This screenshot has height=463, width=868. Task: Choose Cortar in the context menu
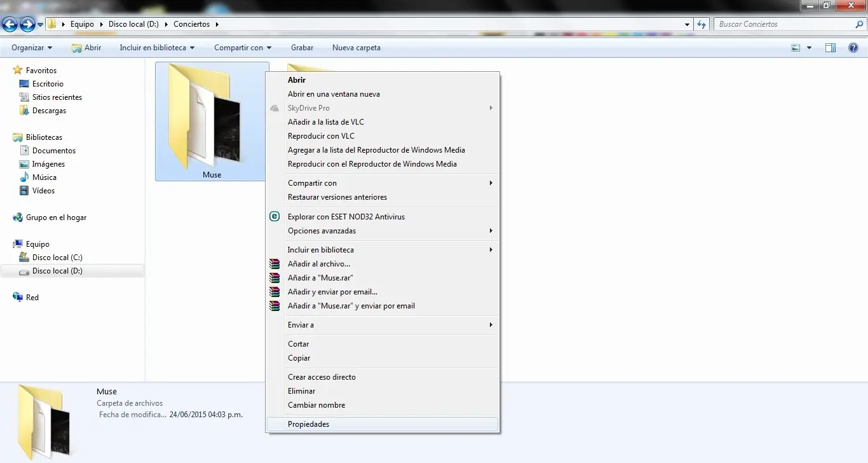[382, 344]
